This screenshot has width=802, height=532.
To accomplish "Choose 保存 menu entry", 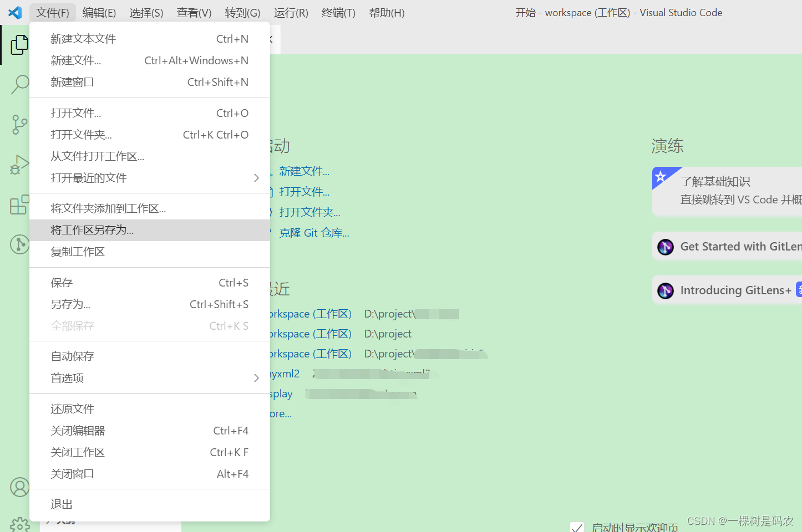I will pyautogui.click(x=150, y=283).
